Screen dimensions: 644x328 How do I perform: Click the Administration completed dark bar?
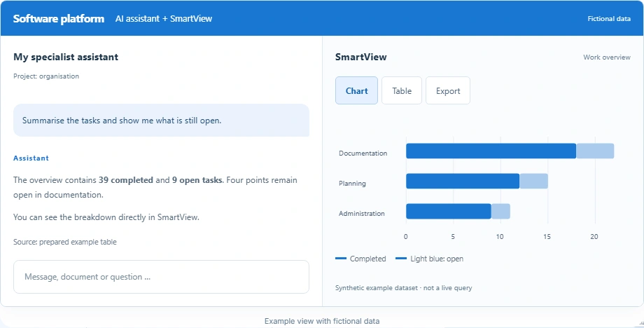(x=449, y=211)
